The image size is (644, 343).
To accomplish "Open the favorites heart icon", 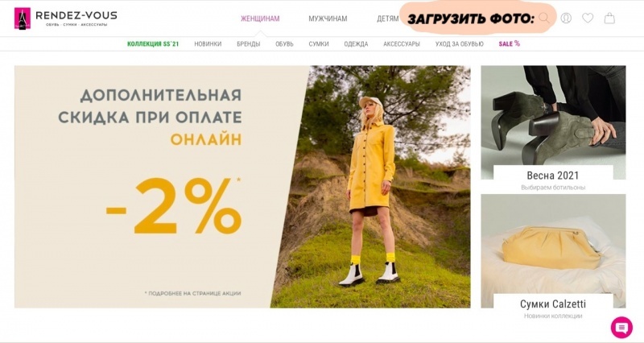I will [x=588, y=18].
